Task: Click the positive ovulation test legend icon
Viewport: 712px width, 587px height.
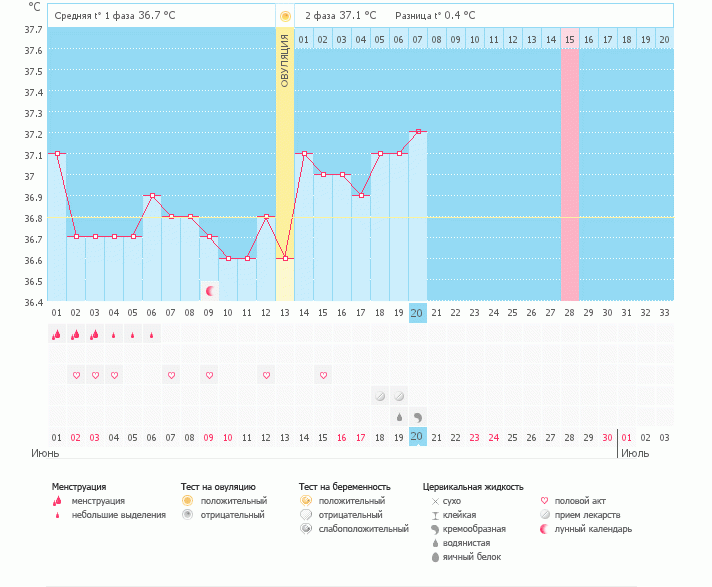Action: click(x=187, y=500)
